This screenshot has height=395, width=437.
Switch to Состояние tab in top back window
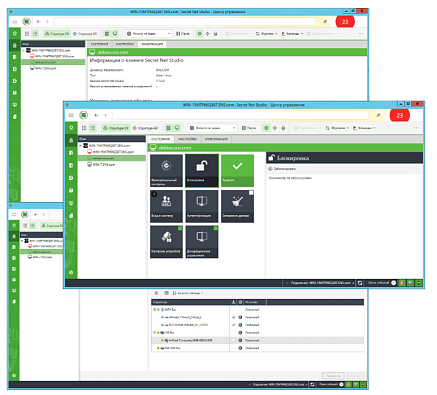click(x=100, y=44)
